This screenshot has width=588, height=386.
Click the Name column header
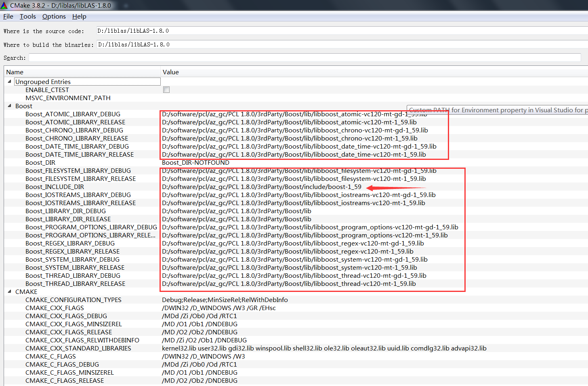15,72
